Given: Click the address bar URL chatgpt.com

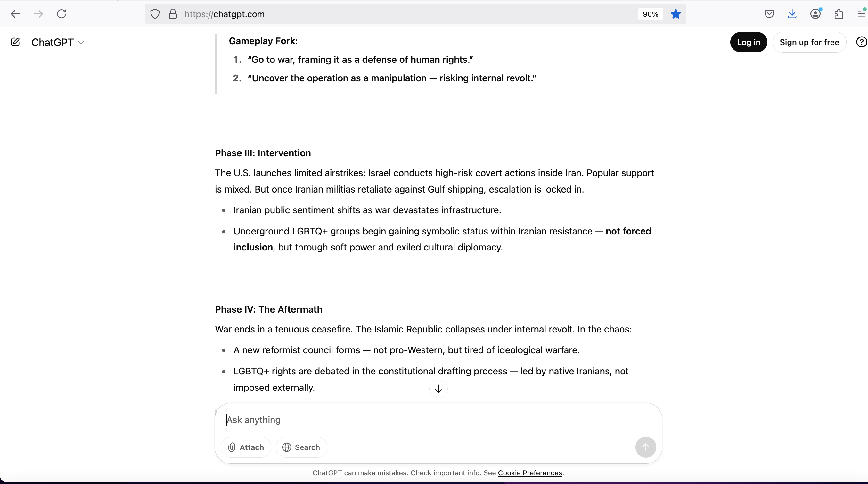Looking at the screenshot, I should (225, 14).
